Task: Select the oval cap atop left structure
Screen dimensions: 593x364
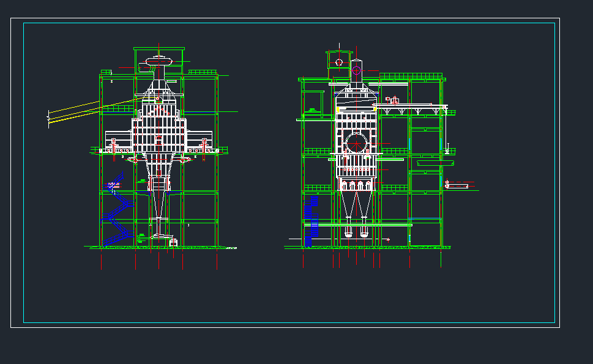Action: [x=159, y=61]
